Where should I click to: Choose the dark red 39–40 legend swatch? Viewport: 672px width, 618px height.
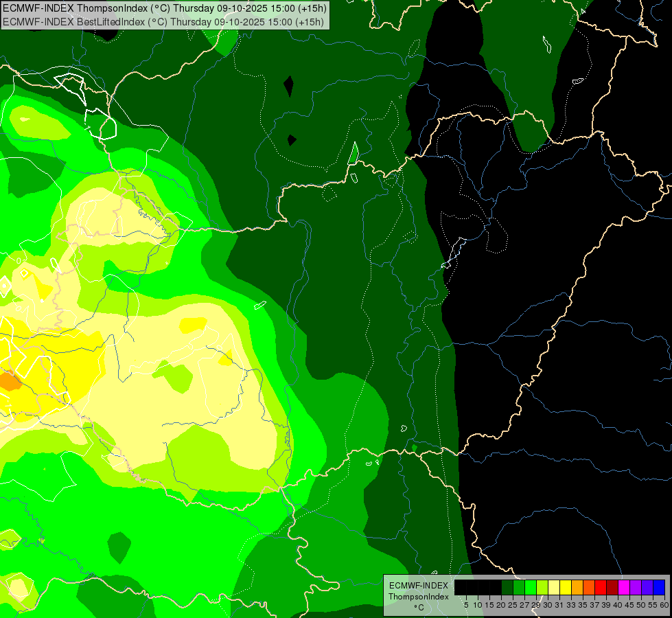pyautogui.click(x=612, y=587)
